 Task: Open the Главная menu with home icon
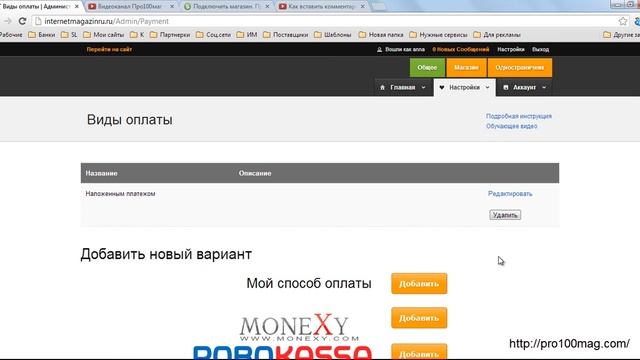pyautogui.click(x=402, y=87)
